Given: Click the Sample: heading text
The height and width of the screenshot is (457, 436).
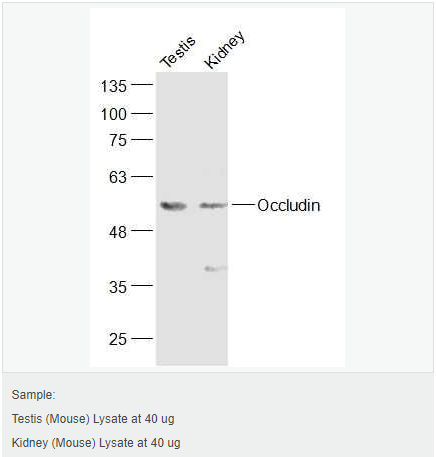Looking at the screenshot, I should point(34,395).
